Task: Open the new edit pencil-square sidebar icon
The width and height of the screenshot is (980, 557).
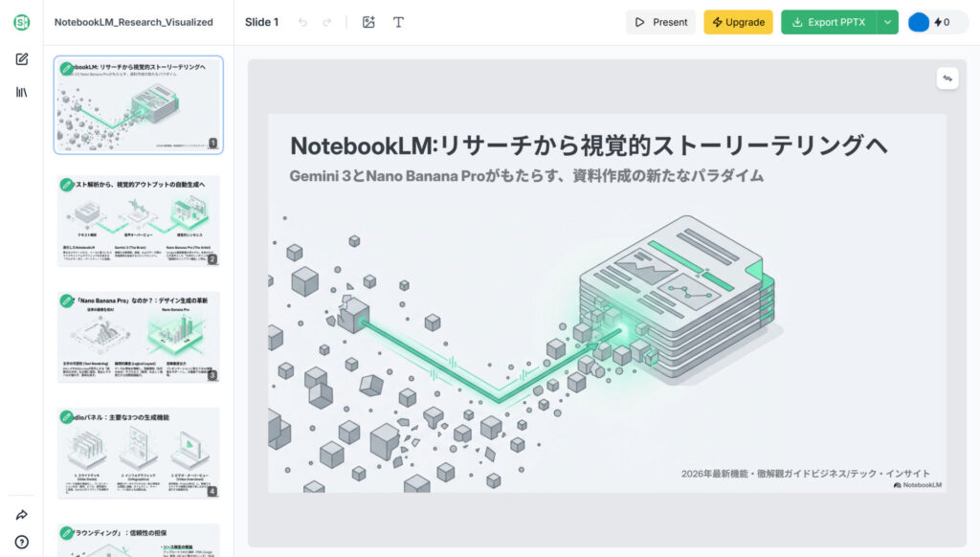Action: pyautogui.click(x=21, y=59)
